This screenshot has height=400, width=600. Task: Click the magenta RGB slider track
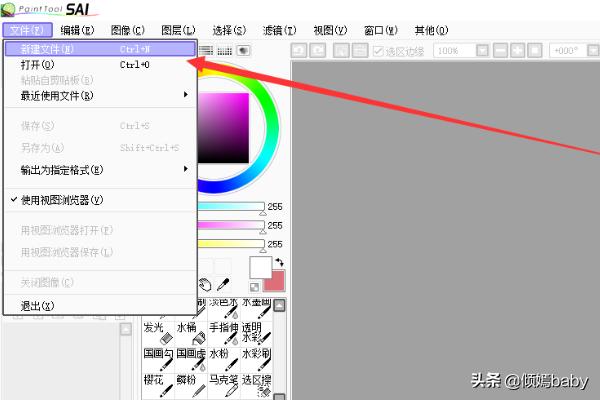pyautogui.click(x=231, y=225)
